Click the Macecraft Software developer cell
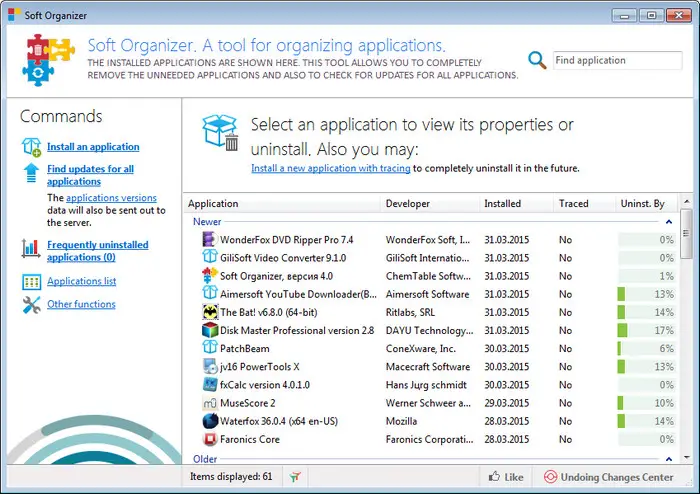This screenshot has height=494, width=700. [x=428, y=367]
